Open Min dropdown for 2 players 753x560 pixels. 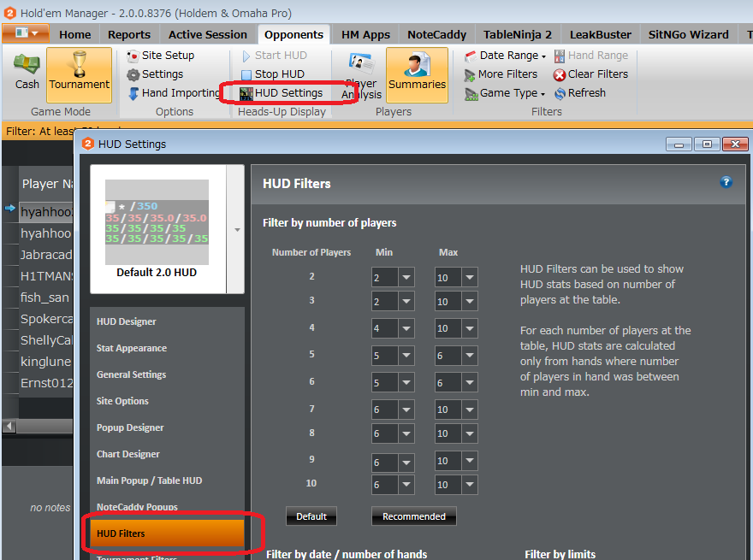pos(406,277)
